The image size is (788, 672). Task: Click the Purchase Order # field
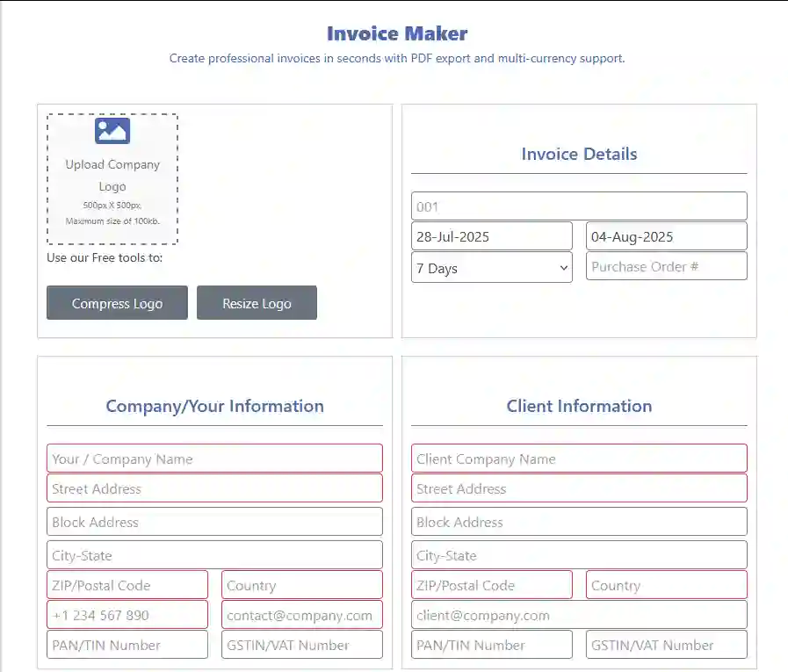667,266
